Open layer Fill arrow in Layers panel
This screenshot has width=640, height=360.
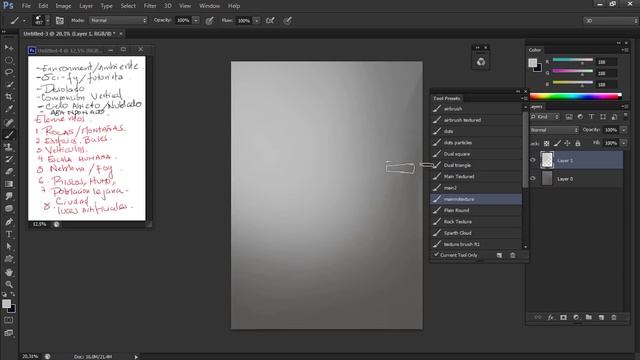(x=624, y=143)
